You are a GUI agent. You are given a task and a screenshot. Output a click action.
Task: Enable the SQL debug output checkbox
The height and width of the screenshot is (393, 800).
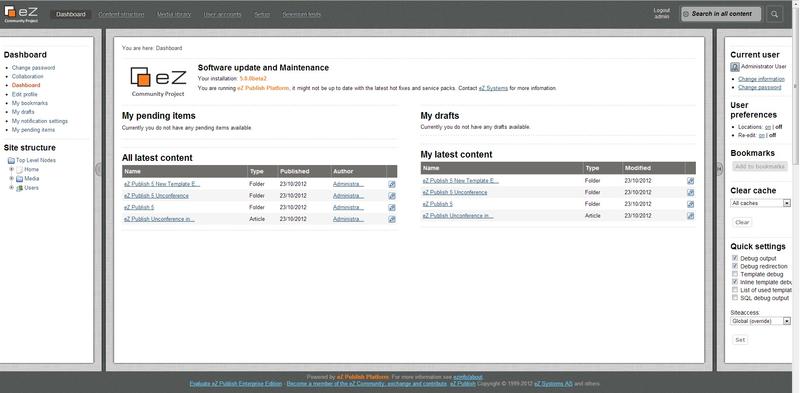tap(735, 298)
